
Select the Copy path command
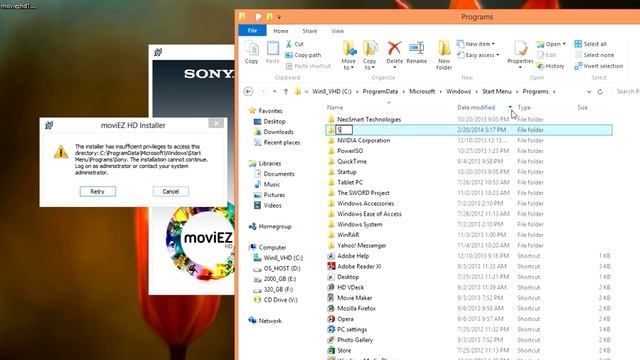click(x=303, y=55)
